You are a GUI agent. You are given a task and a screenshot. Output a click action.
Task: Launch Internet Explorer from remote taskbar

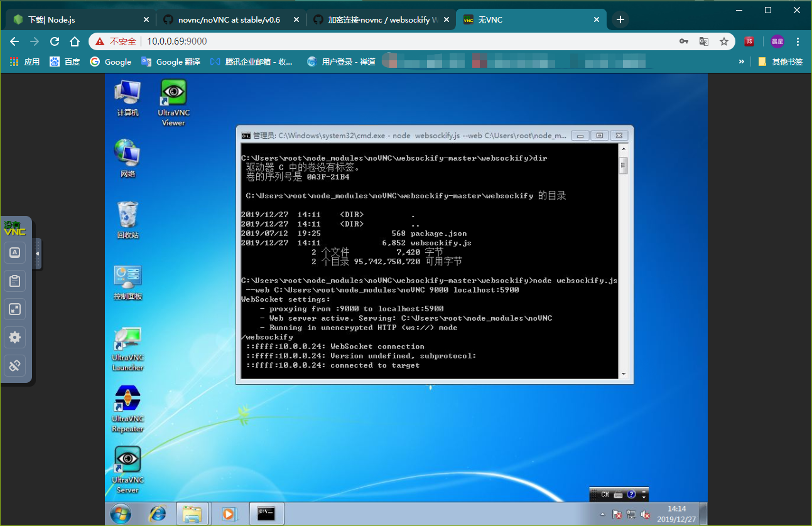click(x=157, y=514)
